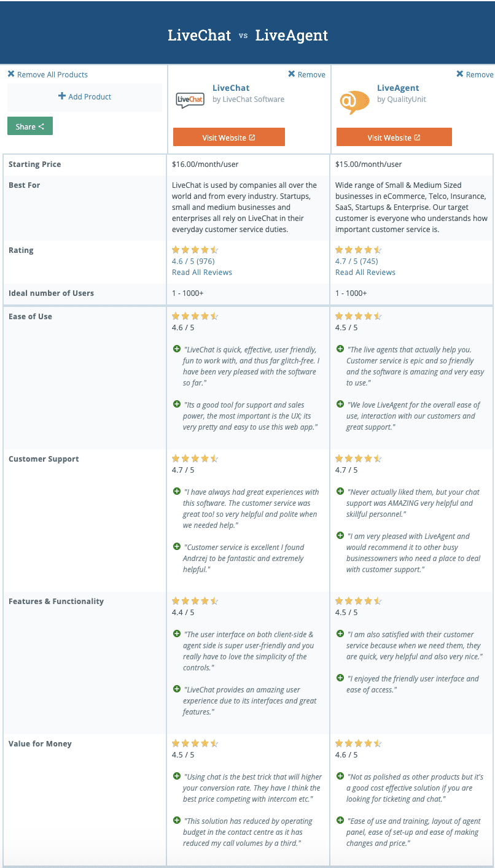Click the X icon beside Remove All Products
495x868 pixels.
11,74
